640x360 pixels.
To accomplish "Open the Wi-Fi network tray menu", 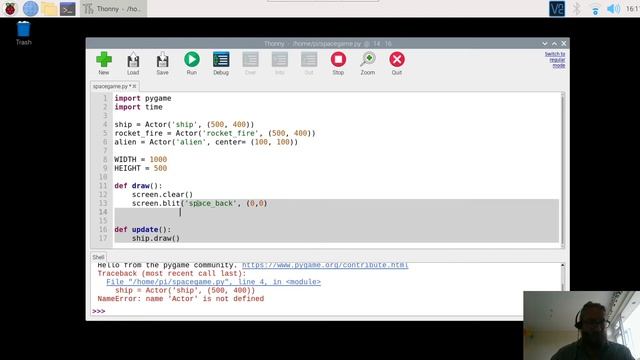I will 595,9.
